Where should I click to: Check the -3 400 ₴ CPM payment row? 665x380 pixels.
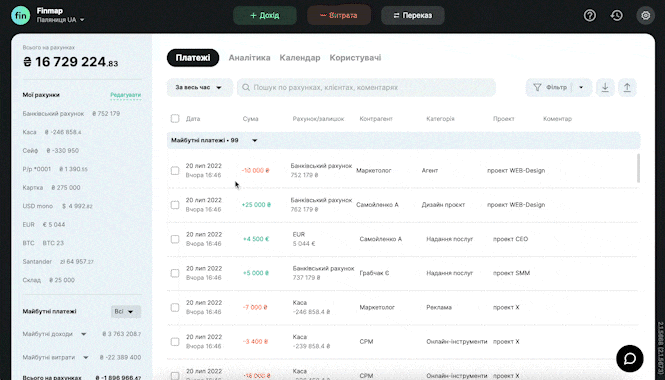pos(175,342)
